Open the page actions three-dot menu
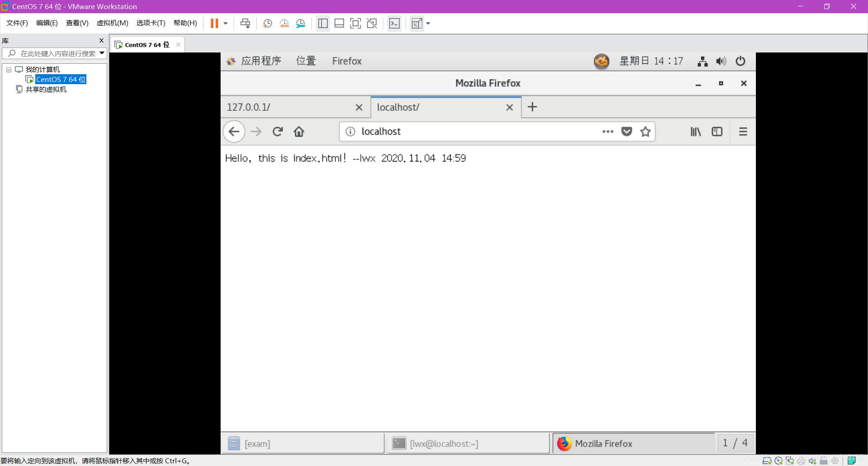868x466 pixels. coord(608,132)
